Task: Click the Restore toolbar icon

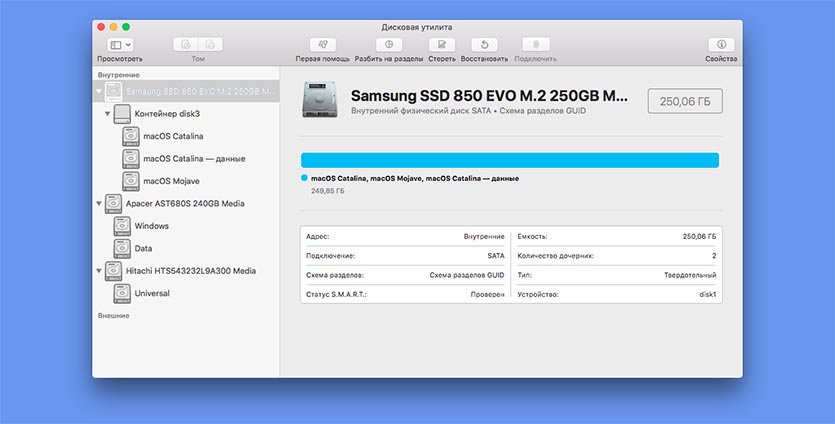Action: (484, 45)
